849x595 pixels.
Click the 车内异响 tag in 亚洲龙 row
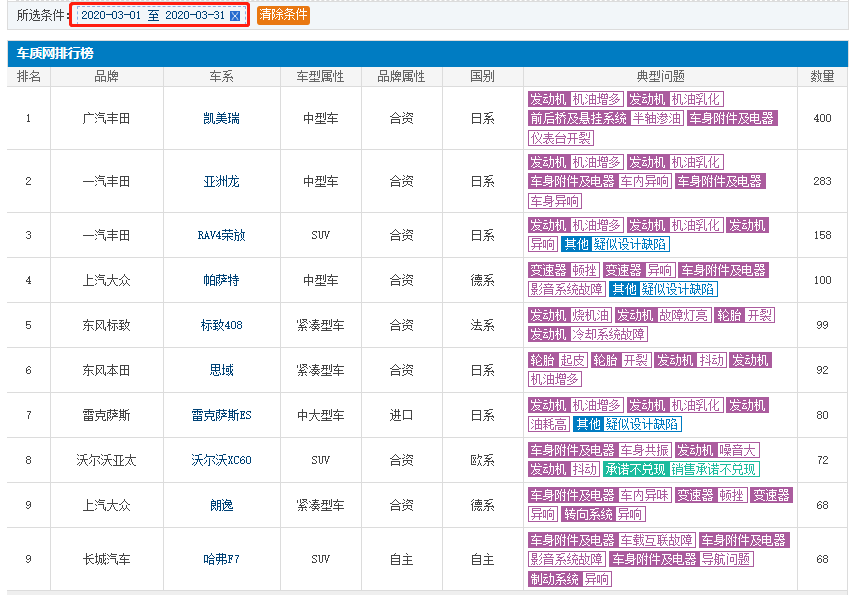click(644, 181)
